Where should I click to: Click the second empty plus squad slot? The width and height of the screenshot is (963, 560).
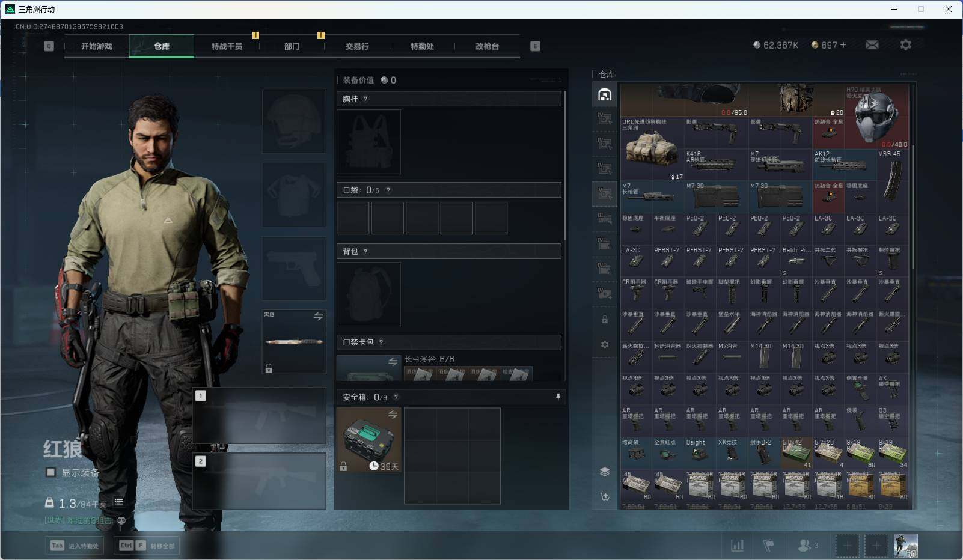coord(876,546)
